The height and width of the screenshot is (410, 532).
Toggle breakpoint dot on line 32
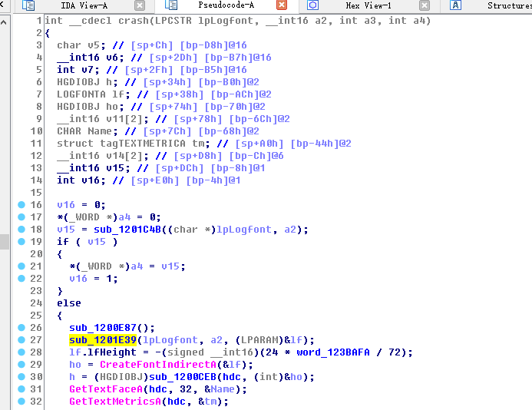coord(21,402)
